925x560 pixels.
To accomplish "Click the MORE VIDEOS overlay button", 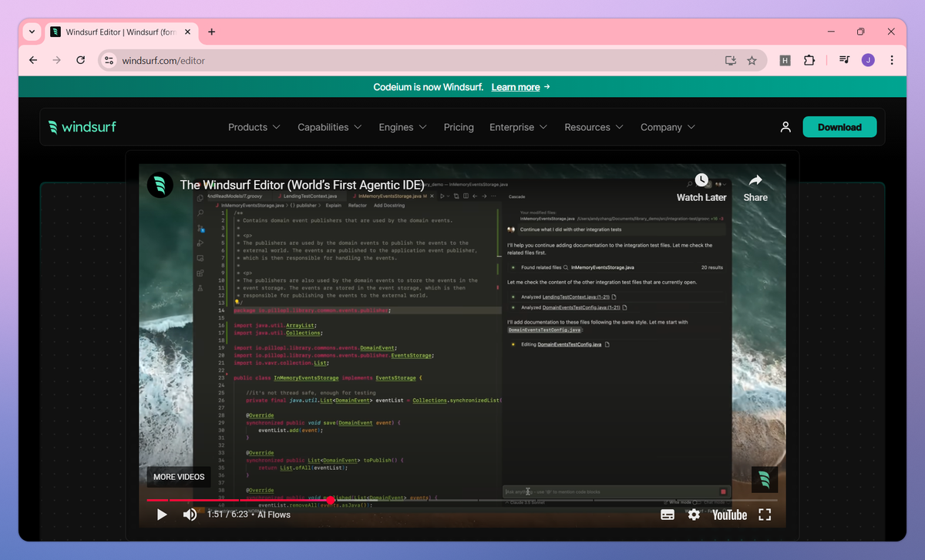I will [179, 477].
